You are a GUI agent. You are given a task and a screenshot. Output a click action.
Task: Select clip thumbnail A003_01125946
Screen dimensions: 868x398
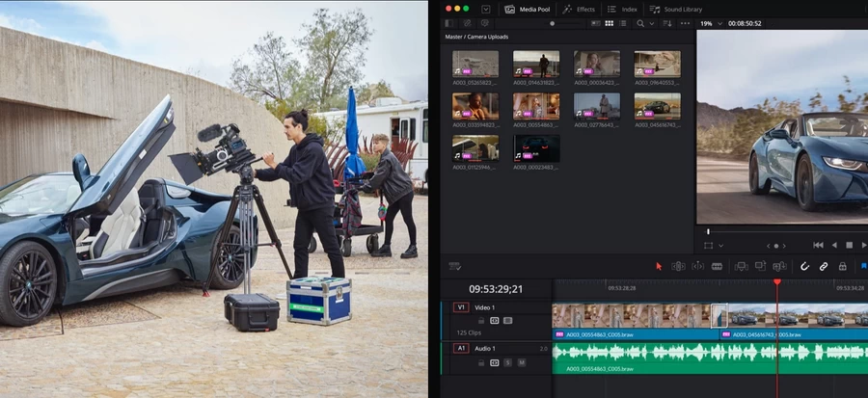pyautogui.click(x=475, y=148)
